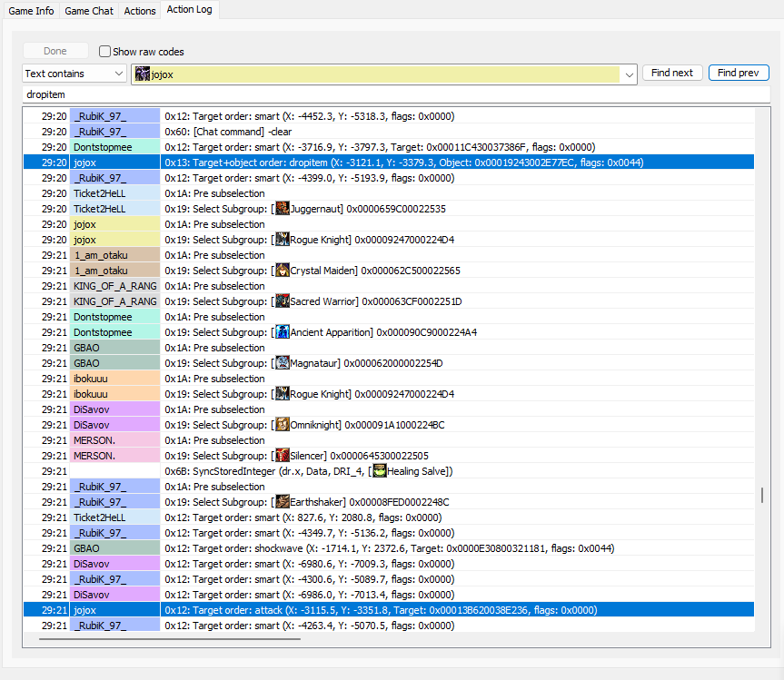Click MERSON. player name in Pre subselection row
The width and height of the screenshot is (784, 680).
point(94,440)
